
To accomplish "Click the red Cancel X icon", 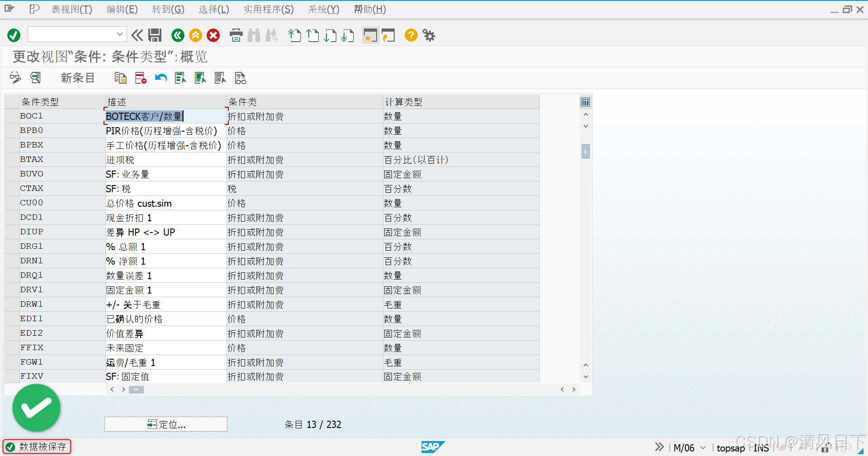I will coord(213,35).
